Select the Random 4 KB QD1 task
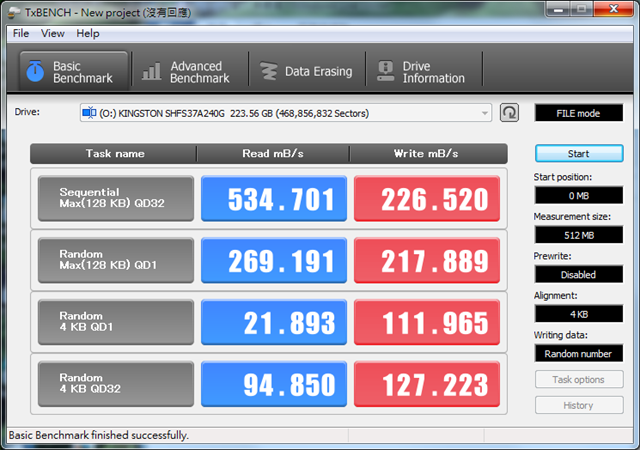This screenshot has height=450, width=640. pos(116,322)
